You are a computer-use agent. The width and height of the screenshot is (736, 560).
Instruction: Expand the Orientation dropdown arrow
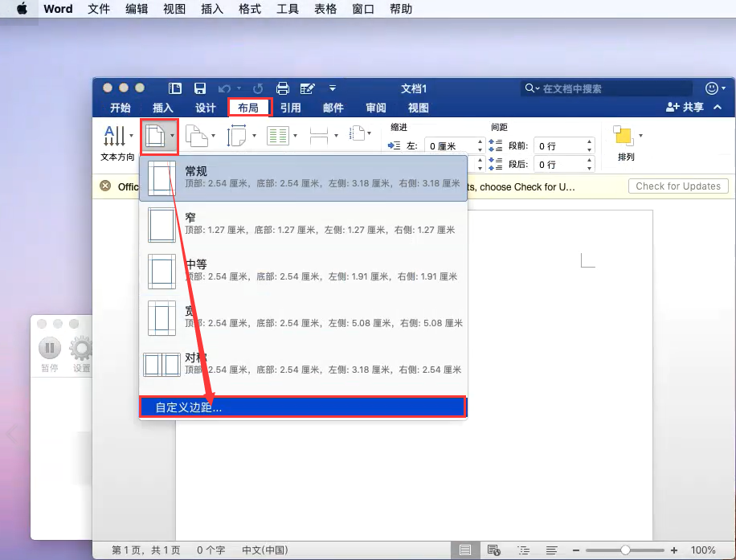coord(213,136)
